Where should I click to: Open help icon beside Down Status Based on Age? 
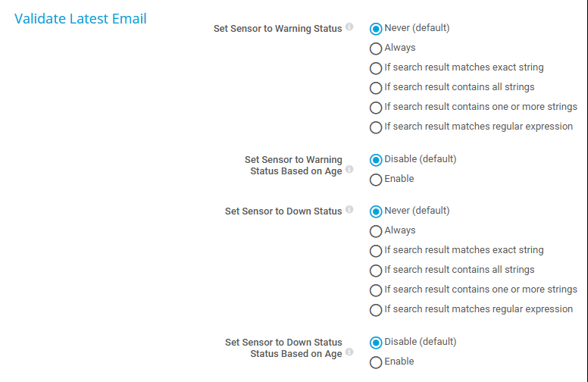pyautogui.click(x=349, y=352)
